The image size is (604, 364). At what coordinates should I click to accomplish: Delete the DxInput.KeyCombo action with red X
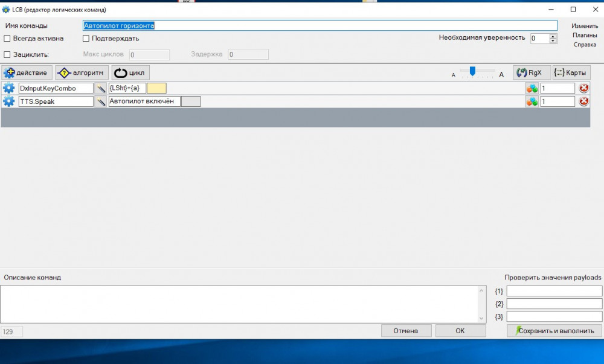click(x=584, y=88)
